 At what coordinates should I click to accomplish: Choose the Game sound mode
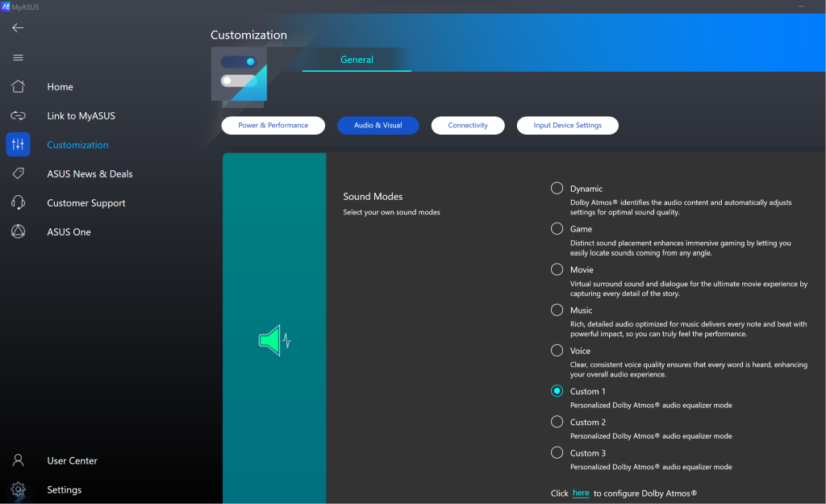[557, 229]
